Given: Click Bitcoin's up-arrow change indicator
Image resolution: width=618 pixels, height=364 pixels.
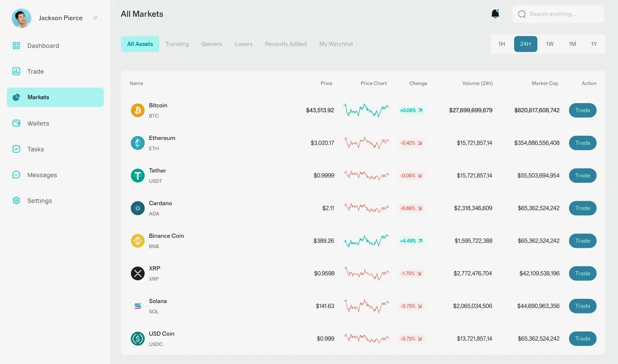Looking at the screenshot, I should (x=420, y=110).
